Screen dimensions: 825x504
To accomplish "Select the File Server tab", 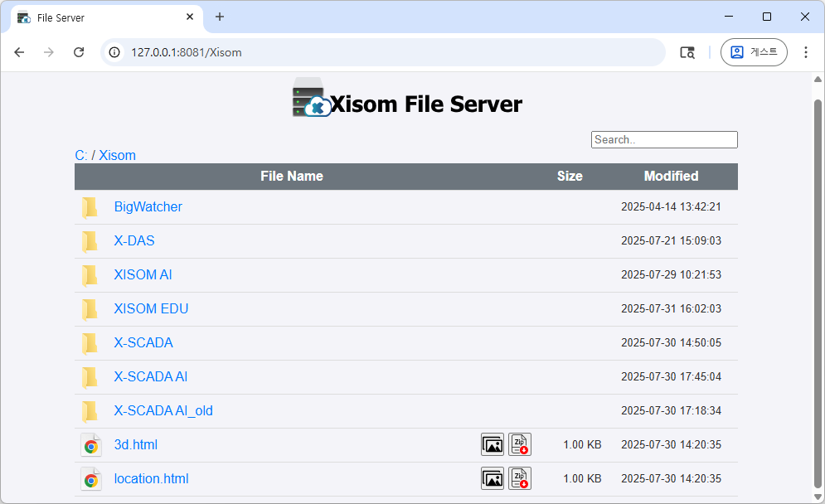I will 106,17.
